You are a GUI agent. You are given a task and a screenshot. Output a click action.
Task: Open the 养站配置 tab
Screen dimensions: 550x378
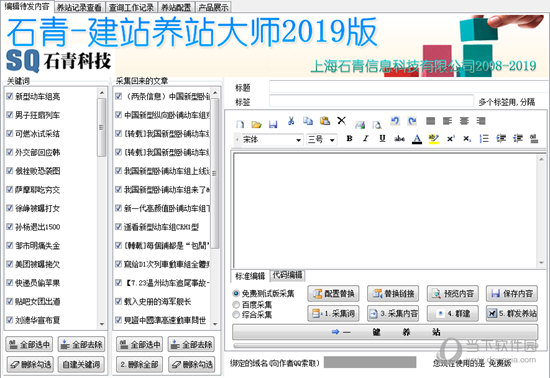[x=176, y=7]
